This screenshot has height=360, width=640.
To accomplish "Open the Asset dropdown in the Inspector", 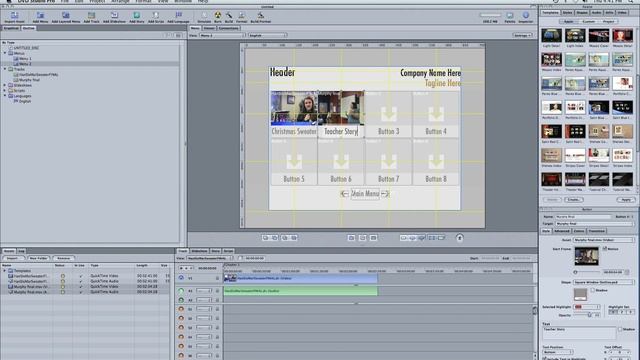I will pyautogui.click(x=604, y=240).
